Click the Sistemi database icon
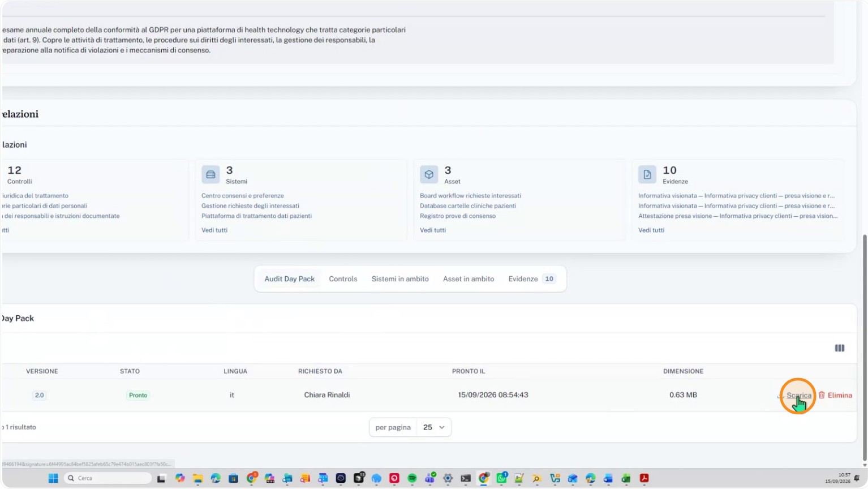Screen dimensions: 868x489 [x=210, y=174]
